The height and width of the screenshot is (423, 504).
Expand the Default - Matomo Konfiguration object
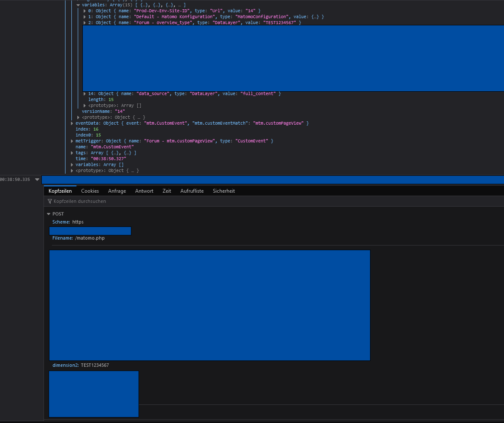[x=84, y=16]
